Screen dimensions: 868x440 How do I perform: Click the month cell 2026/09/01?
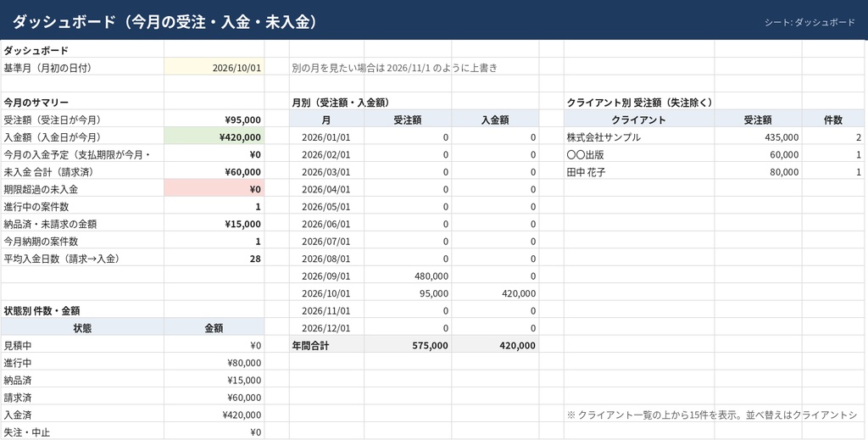[x=326, y=276]
